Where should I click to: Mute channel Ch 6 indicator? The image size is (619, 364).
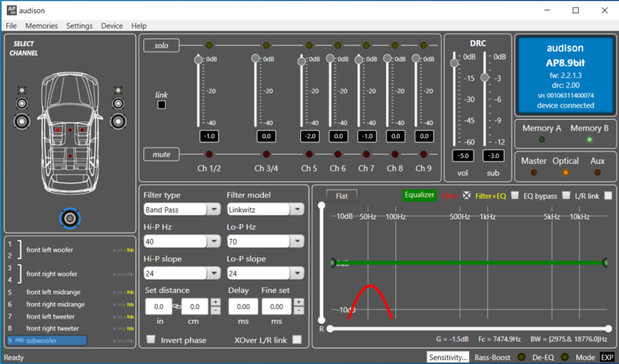click(x=337, y=155)
